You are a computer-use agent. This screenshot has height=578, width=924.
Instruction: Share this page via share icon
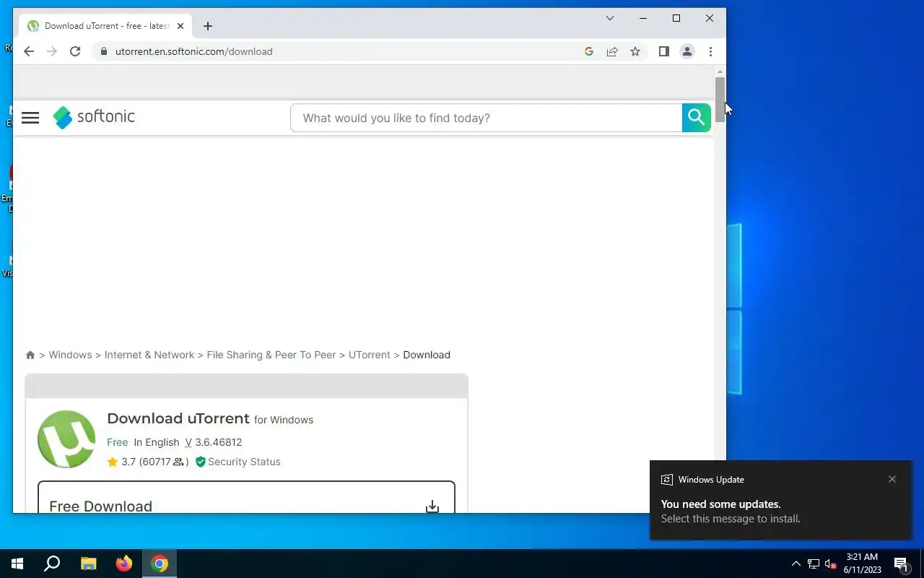612,51
